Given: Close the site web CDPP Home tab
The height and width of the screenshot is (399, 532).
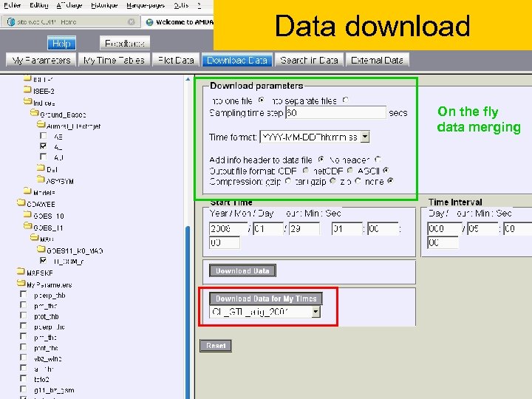Looking at the screenshot, I should (131, 21).
